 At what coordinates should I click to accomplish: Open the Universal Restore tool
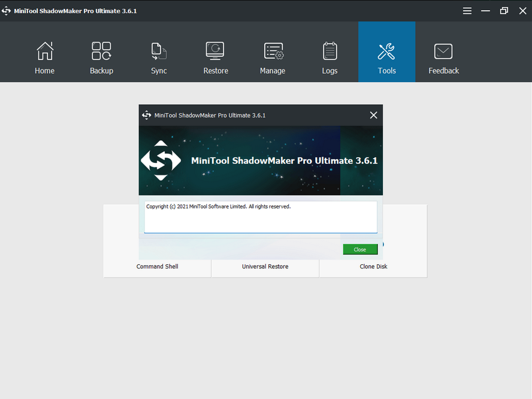click(265, 267)
